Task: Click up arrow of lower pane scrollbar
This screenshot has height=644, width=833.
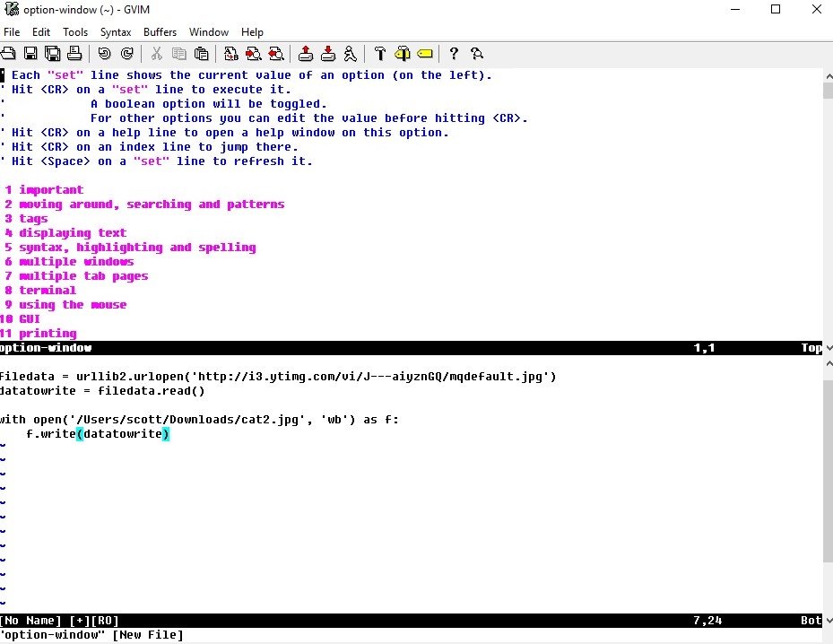Action: (829, 363)
